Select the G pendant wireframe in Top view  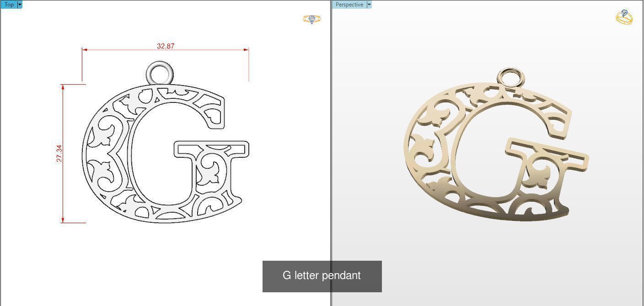(166, 153)
